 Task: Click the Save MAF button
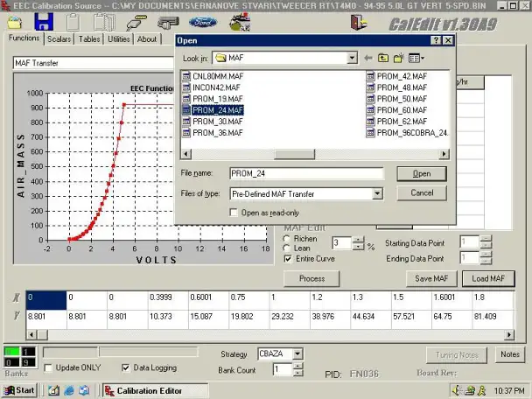point(431,278)
